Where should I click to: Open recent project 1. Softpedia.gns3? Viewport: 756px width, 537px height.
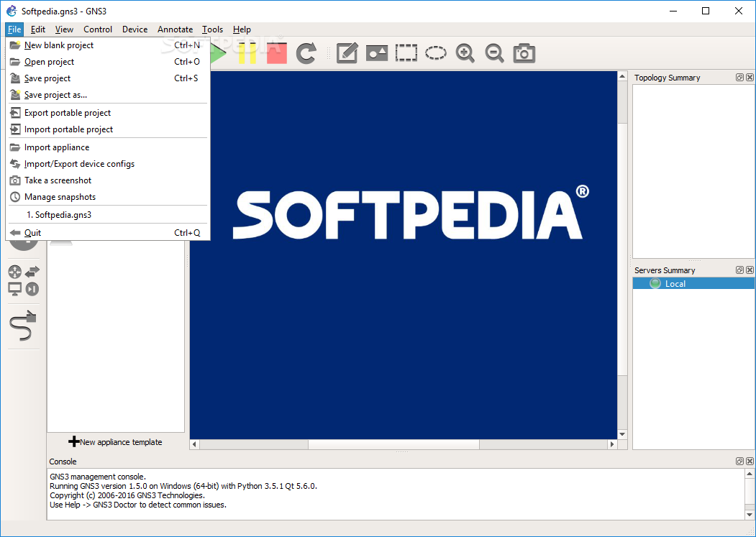pyautogui.click(x=108, y=215)
